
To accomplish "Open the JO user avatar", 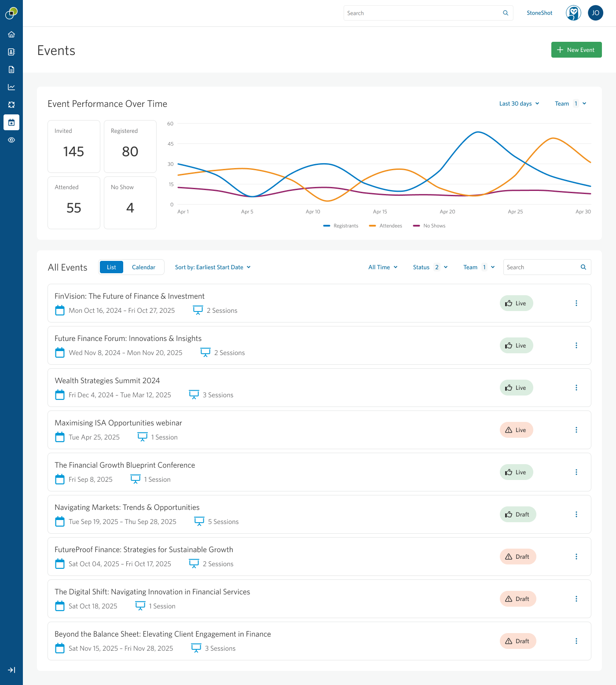I will coord(595,13).
